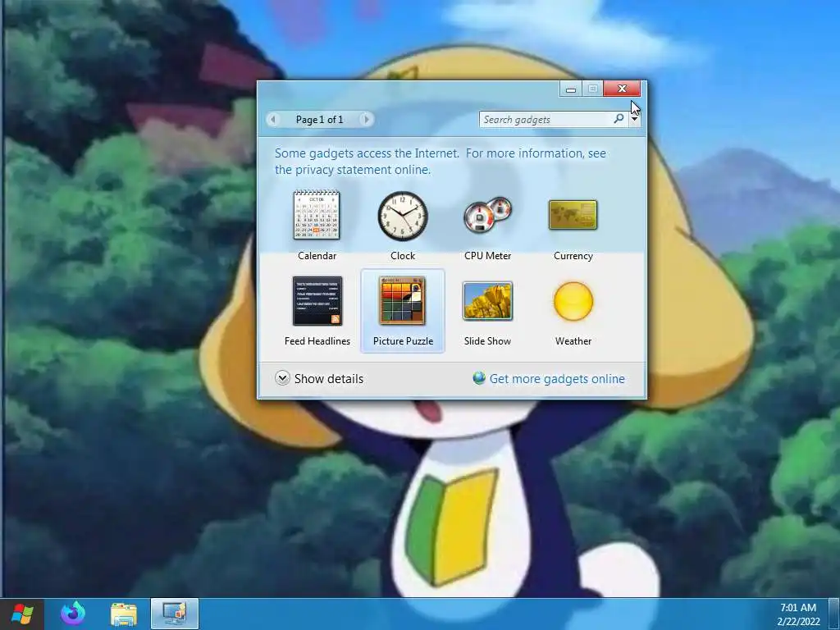Select the Picture Puzzle gadget icon
The height and width of the screenshot is (630, 840).
402,301
